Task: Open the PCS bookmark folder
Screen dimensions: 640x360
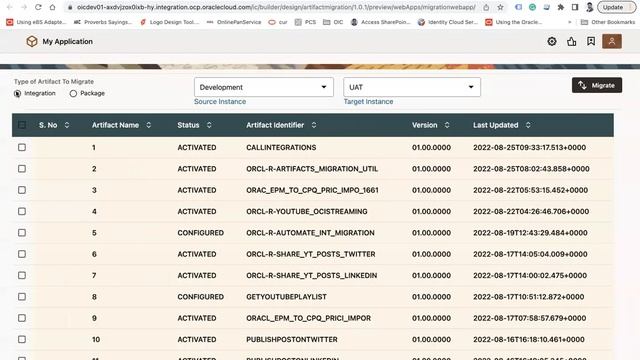Action: pyautogui.click(x=305, y=22)
